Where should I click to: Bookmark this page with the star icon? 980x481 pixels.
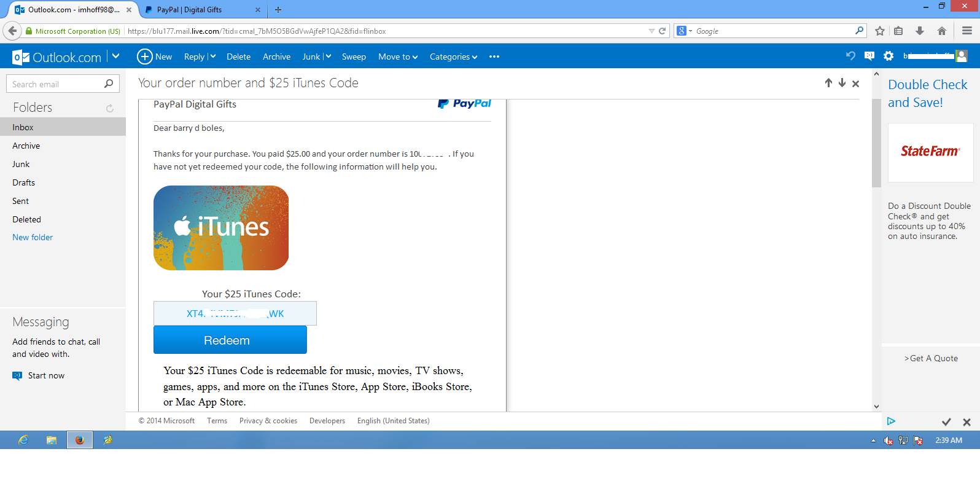coord(879,31)
